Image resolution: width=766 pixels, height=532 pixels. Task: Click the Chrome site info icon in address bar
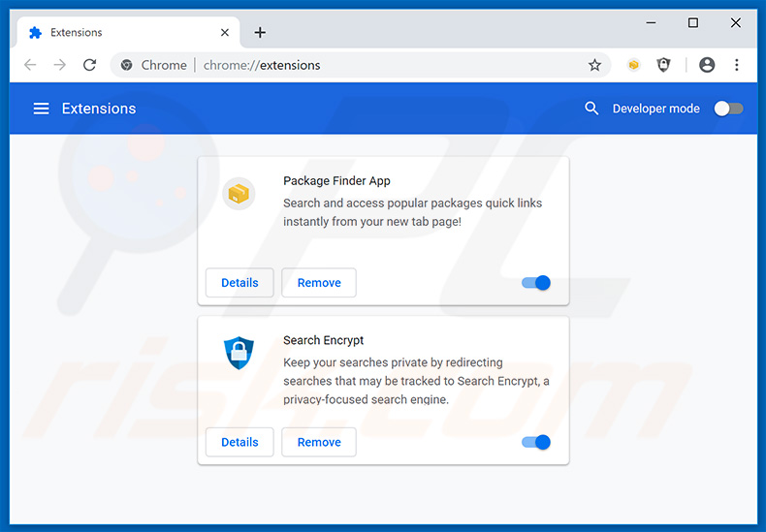pos(126,65)
